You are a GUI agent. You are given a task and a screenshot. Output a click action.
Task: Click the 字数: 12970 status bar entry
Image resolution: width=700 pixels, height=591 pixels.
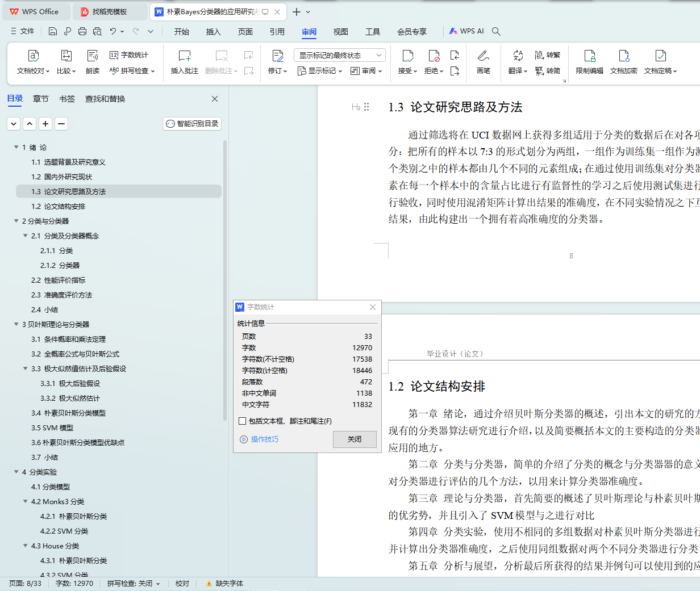point(74,584)
